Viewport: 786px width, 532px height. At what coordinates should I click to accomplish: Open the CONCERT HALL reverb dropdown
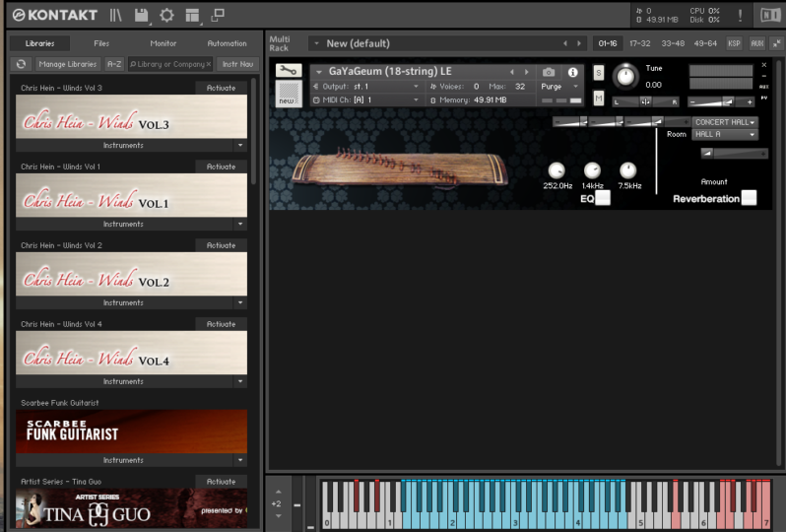pos(725,122)
